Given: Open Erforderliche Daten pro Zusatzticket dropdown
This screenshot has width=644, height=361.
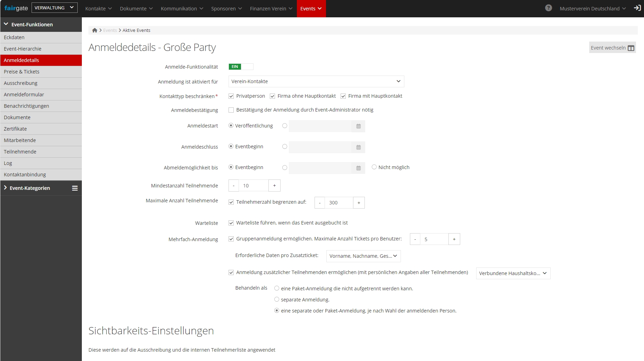Looking at the screenshot, I should pyautogui.click(x=363, y=256).
